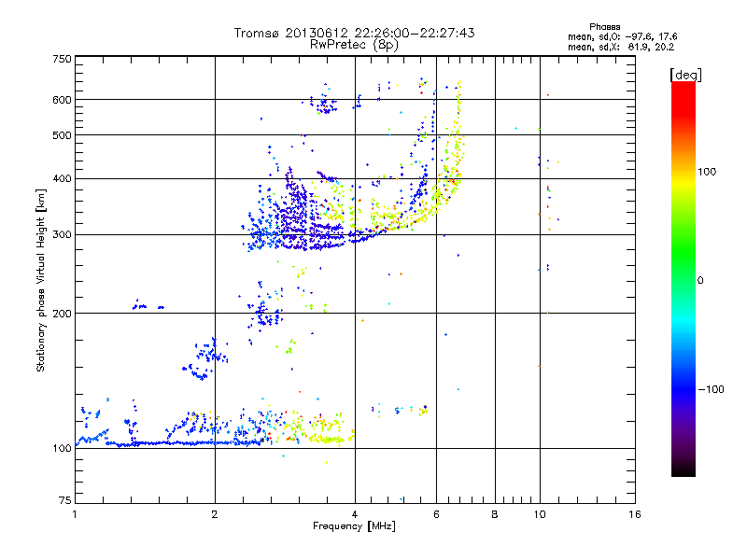Click the 'mean, sd,X: 81.9, 20.2' text
747x560 pixels.
pyautogui.click(x=621, y=47)
